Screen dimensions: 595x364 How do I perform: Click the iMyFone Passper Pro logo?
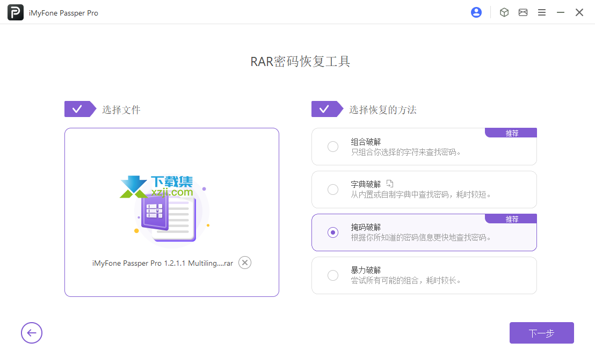[16, 12]
